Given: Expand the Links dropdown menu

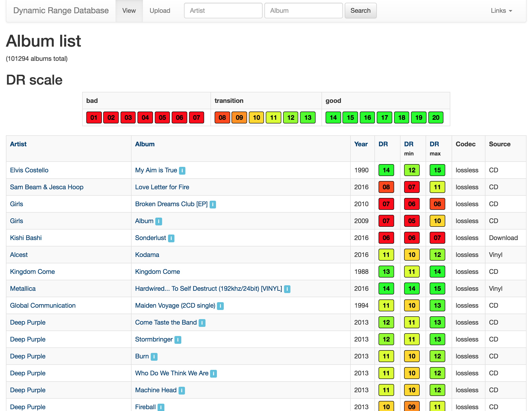Looking at the screenshot, I should [501, 11].
